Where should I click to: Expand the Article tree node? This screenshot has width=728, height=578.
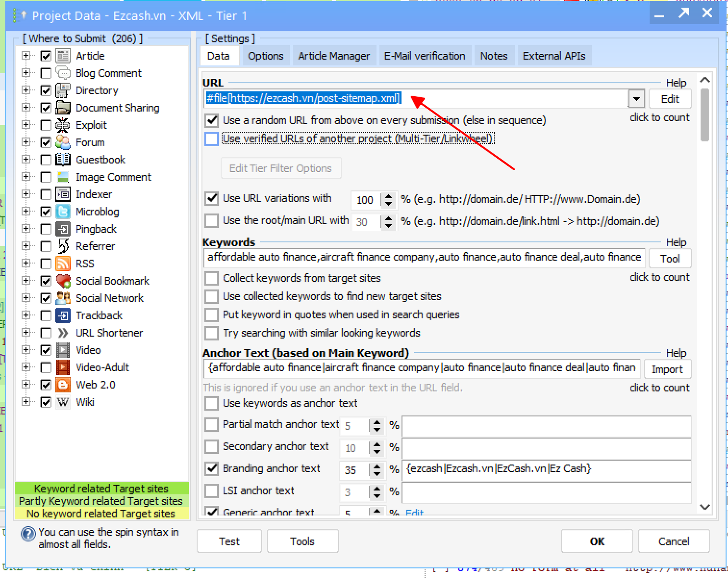click(26, 56)
